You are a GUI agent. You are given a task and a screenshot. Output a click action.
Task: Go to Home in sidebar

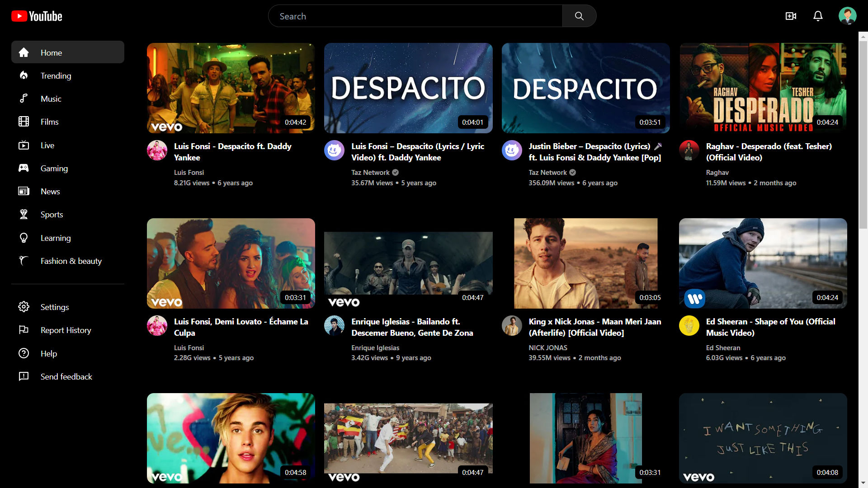(68, 52)
